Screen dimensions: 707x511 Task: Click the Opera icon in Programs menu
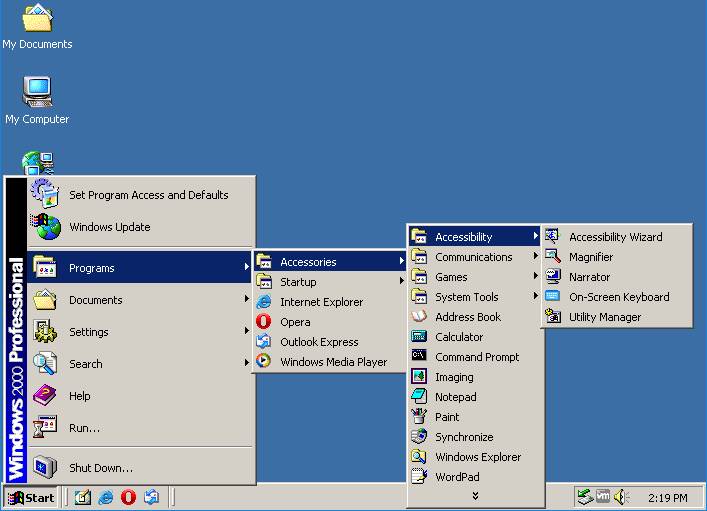pos(264,322)
